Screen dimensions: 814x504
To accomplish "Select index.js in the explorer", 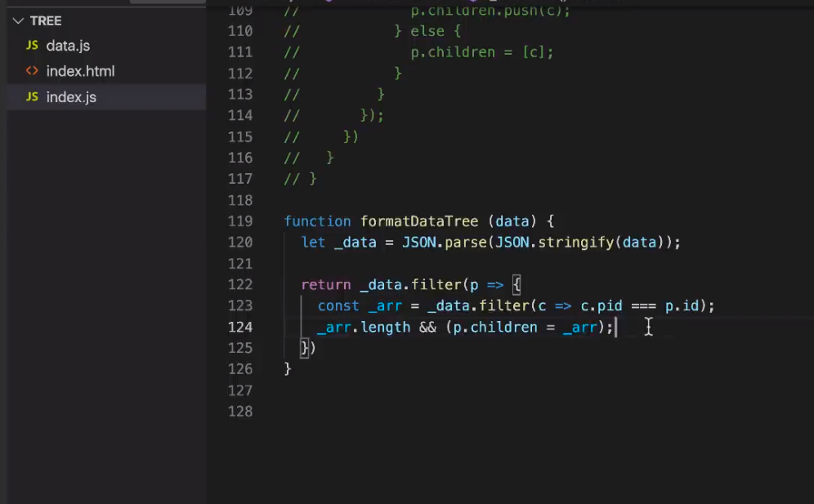I will tap(71, 97).
